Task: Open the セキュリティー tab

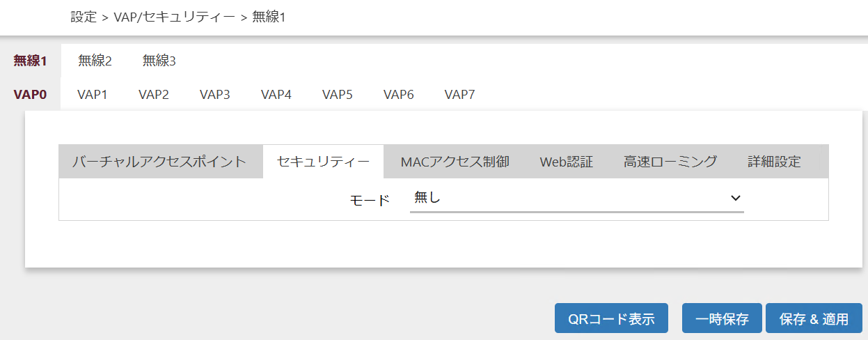Action: tap(323, 162)
